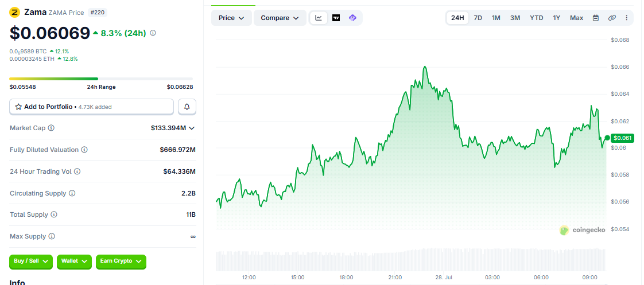Screen dimensions: 644x285
Task: Select the line chart view icon
Action: pyautogui.click(x=319, y=18)
